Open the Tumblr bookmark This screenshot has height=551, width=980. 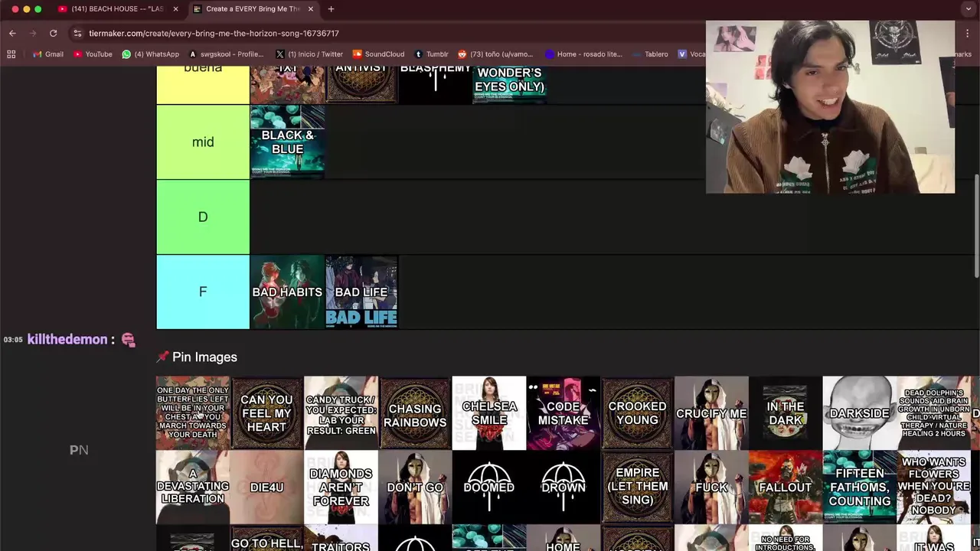[x=431, y=54]
